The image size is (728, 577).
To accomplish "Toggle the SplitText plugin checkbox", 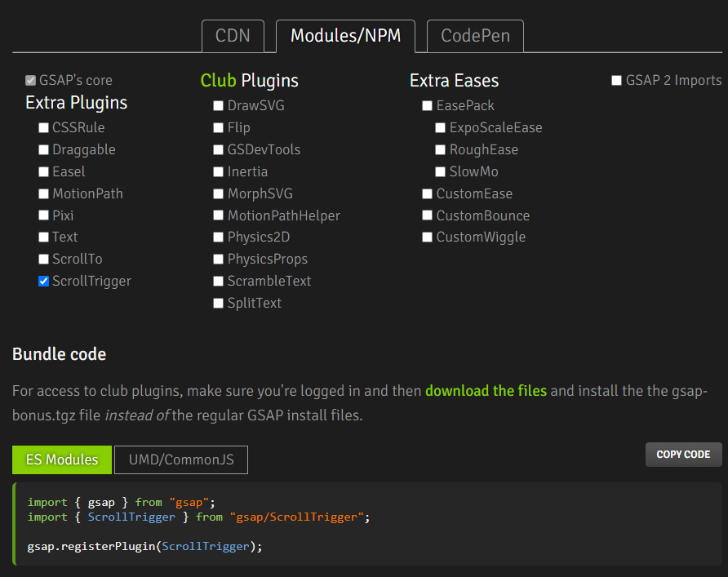I will (219, 304).
